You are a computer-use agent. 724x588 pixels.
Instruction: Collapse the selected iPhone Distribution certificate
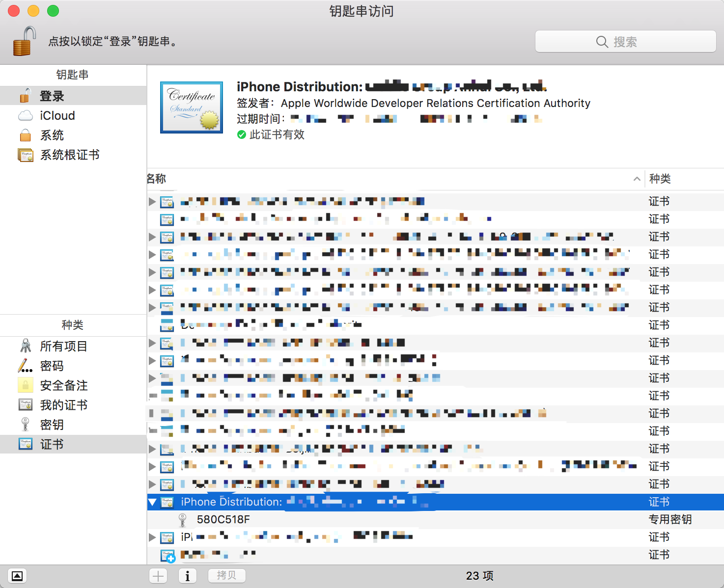click(x=152, y=502)
